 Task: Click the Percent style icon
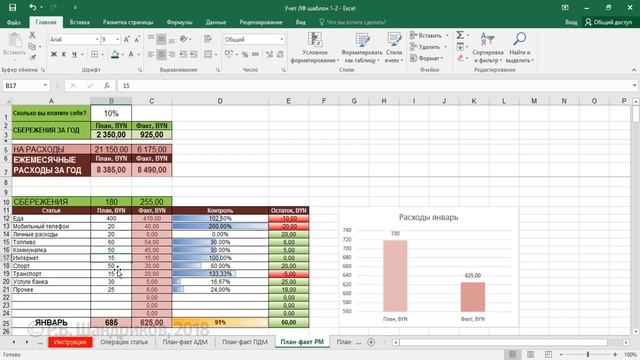click(x=244, y=54)
